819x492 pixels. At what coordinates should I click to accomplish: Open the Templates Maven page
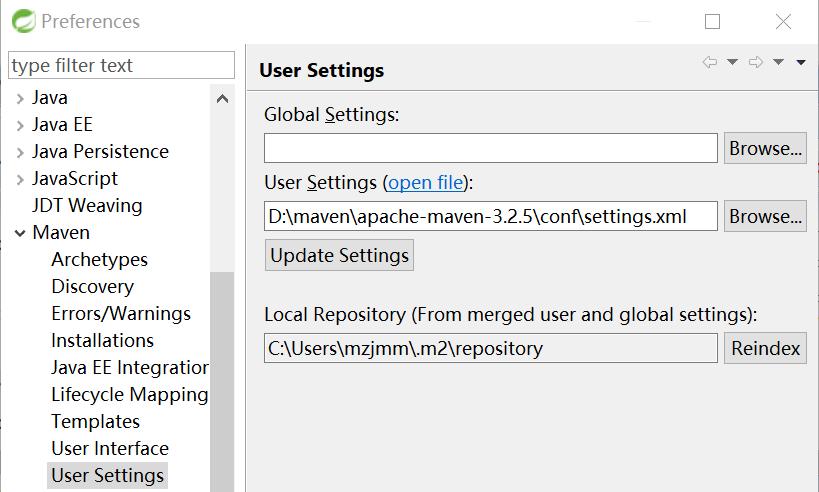coord(95,421)
